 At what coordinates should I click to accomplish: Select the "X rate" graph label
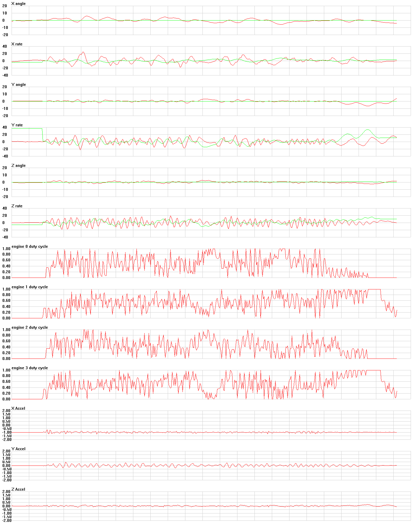tap(17, 44)
